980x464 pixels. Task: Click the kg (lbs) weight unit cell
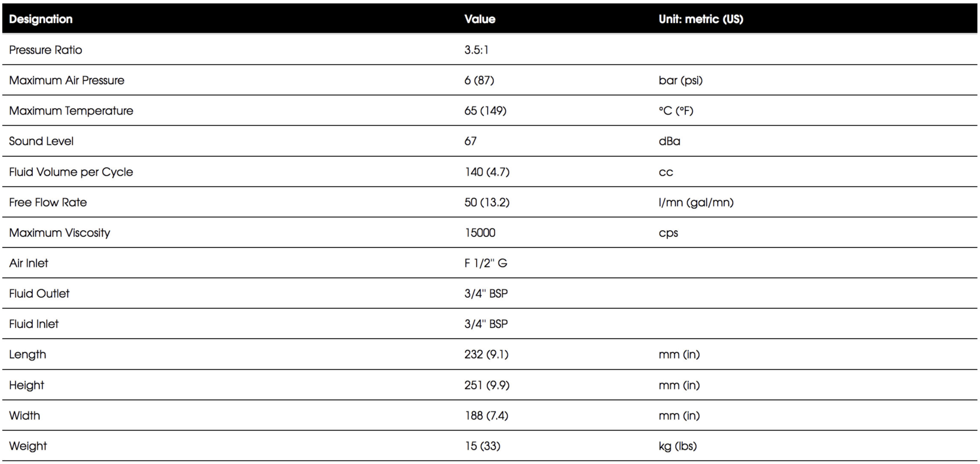click(678, 446)
